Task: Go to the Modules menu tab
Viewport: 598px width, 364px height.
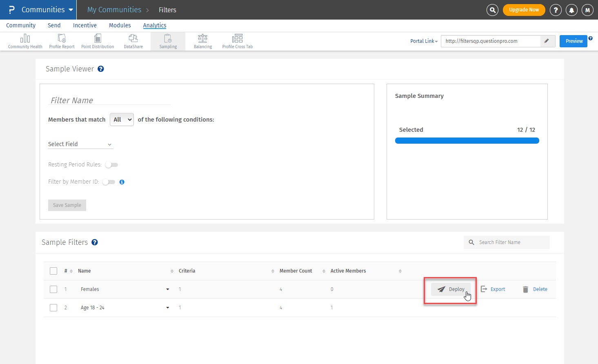Action: (120, 25)
